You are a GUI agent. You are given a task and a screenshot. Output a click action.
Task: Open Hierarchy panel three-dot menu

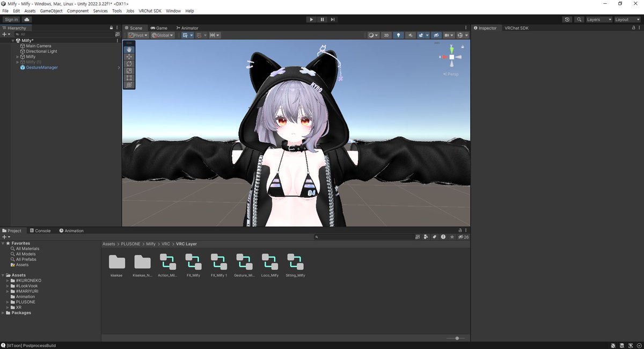click(118, 28)
